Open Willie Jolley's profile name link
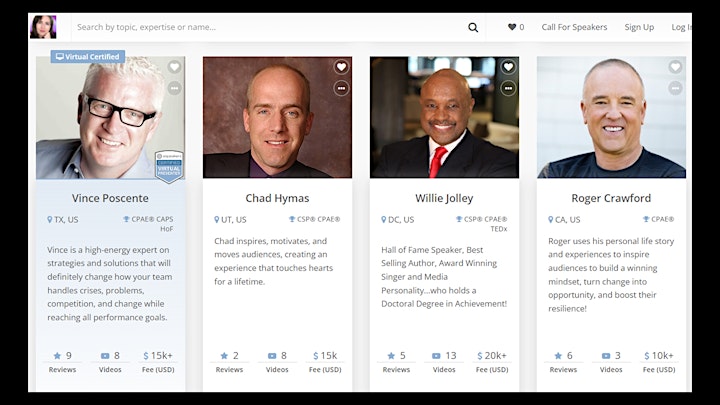 pos(444,198)
